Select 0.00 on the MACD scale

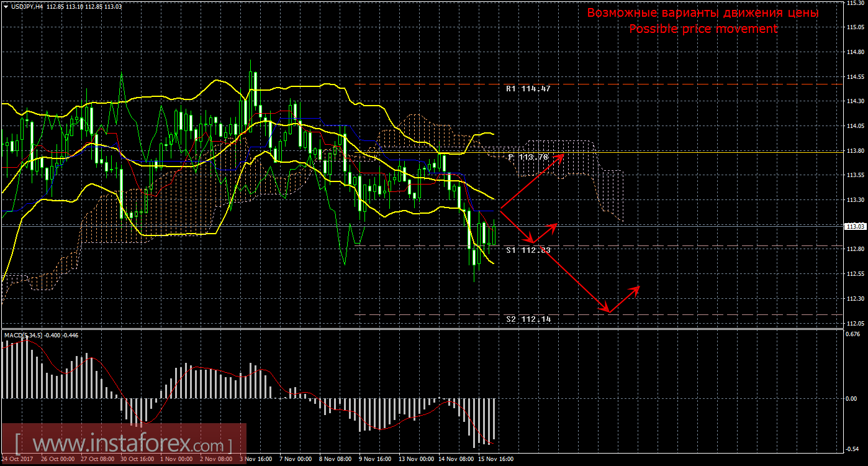pos(852,398)
